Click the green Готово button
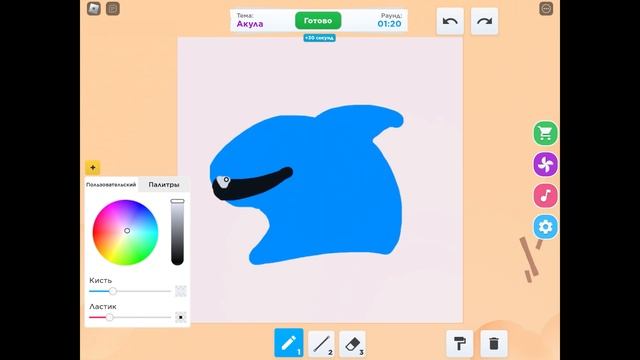Viewport: 640px width, 360px height. [318, 21]
